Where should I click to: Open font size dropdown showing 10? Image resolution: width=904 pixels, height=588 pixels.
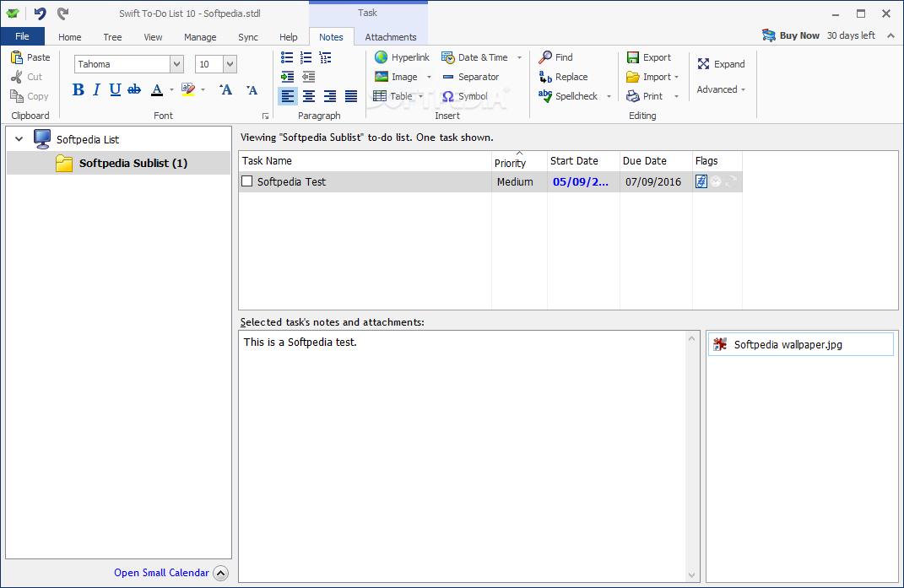click(x=230, y=64)
